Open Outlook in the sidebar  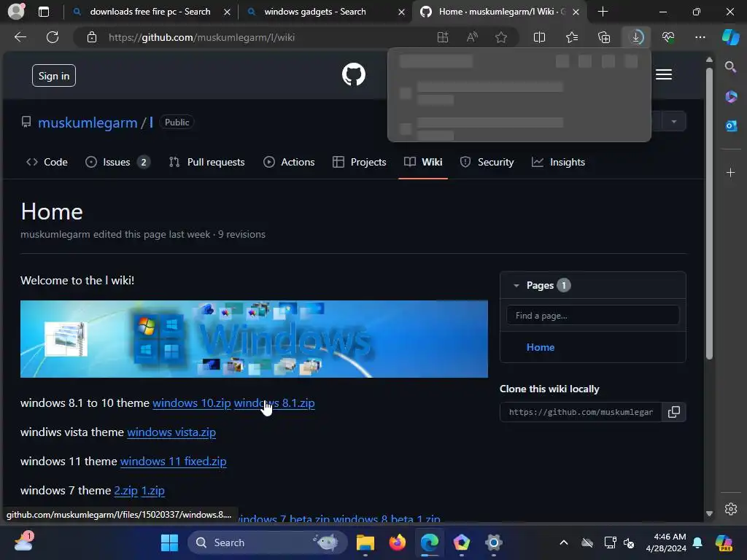point(731,125)
